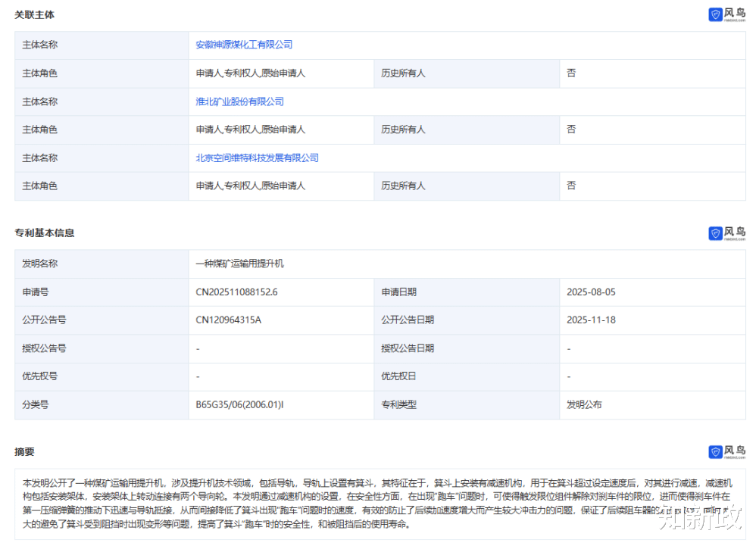The image size is (756, 549).
Task: Select the patent type value 发明公布
Action: pyautogui.click(x=584, y=405)
